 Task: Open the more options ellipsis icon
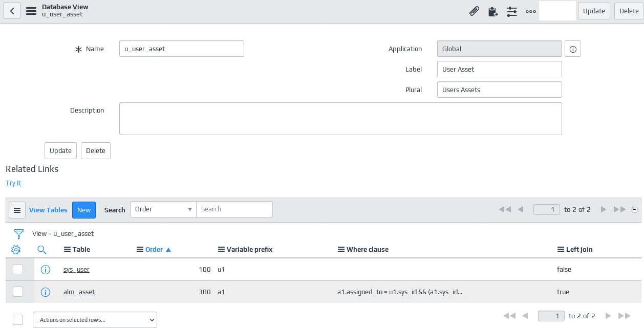click(531, 11)
